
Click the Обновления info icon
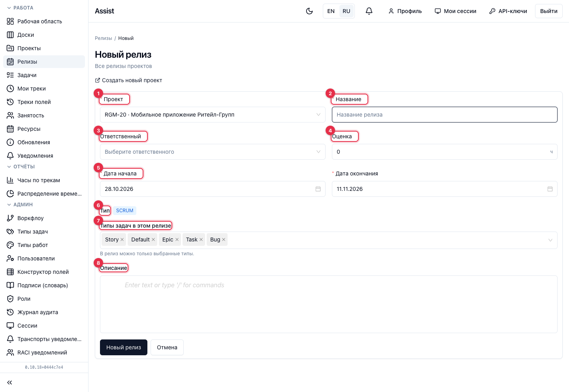(10, 142)
